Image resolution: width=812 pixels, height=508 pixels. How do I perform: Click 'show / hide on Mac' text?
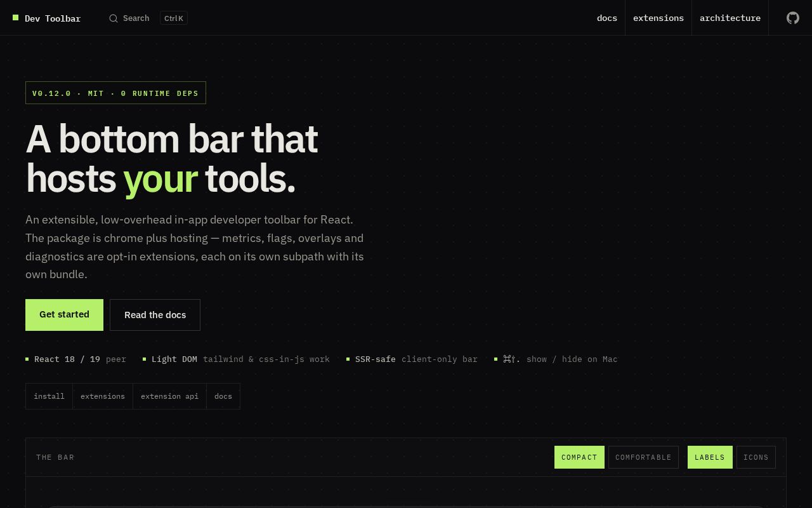point(572,359)
